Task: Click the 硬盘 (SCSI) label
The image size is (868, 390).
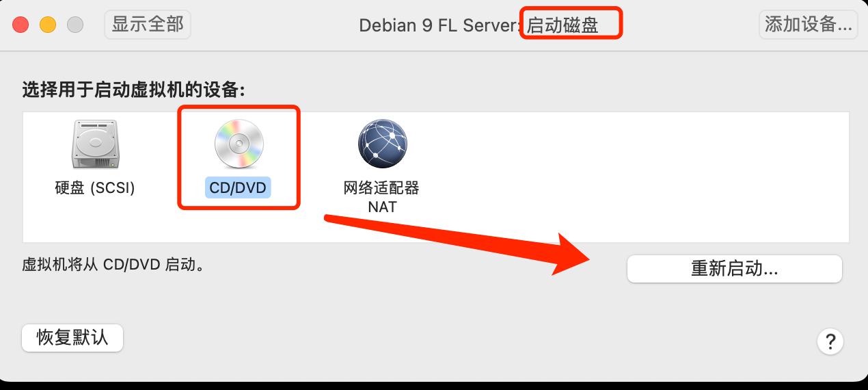Action: point(95,187)
